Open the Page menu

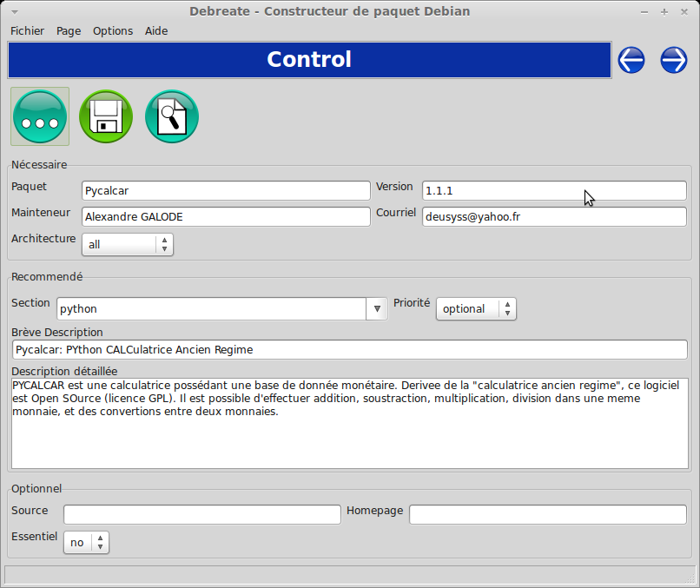[x=69, y=30]
